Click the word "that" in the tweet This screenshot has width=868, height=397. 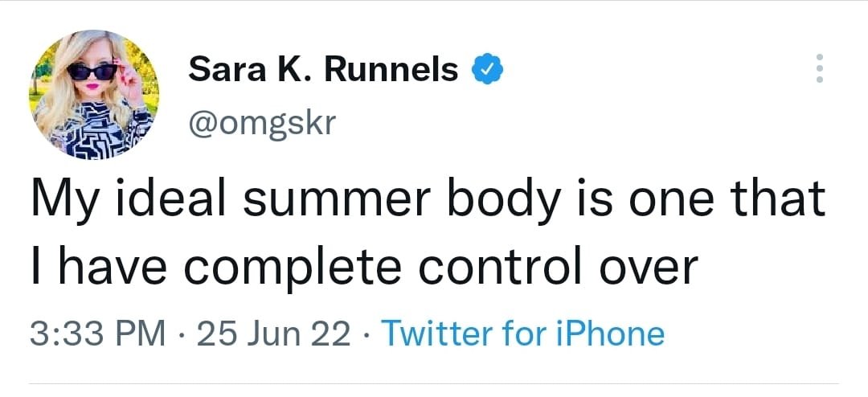pos(779,201)
